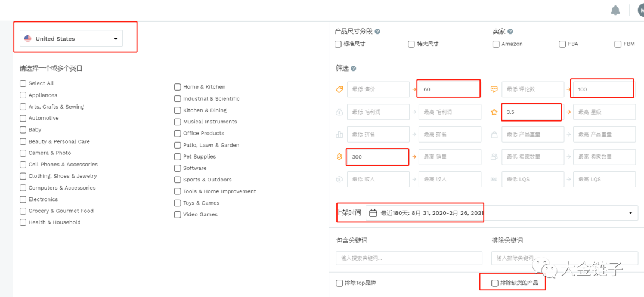
Task: Click the sales dollar icon
Action: click(339, 157)
